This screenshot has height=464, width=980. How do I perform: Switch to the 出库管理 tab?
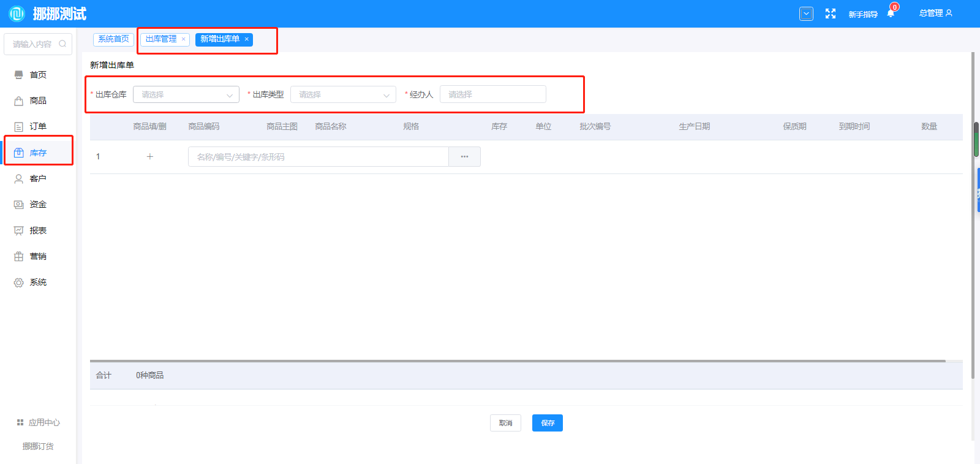(x=161, y=39)
